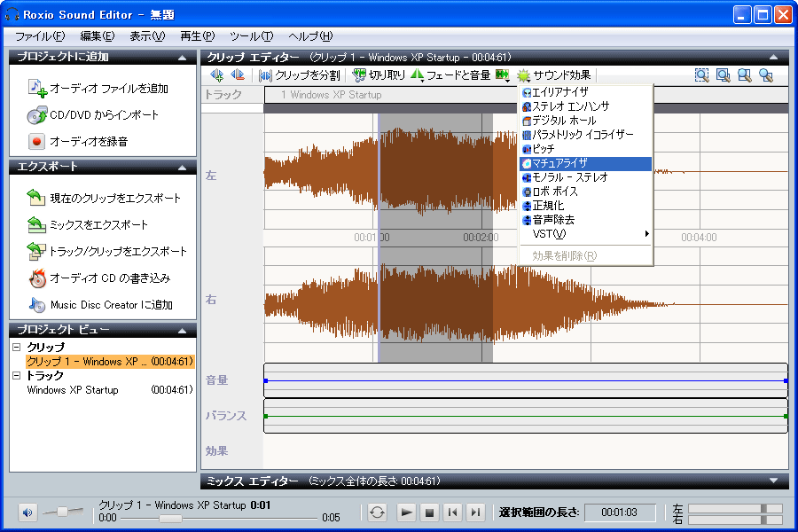Open フェードと音量 fade and volume dropdown
Screen dimensions: 798x532
click(450, 75)
